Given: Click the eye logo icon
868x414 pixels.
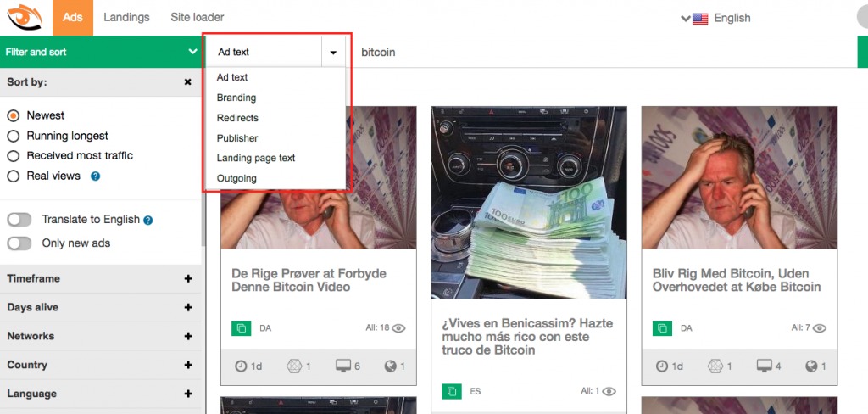Looking at the screenshot, I should (25, 17).
